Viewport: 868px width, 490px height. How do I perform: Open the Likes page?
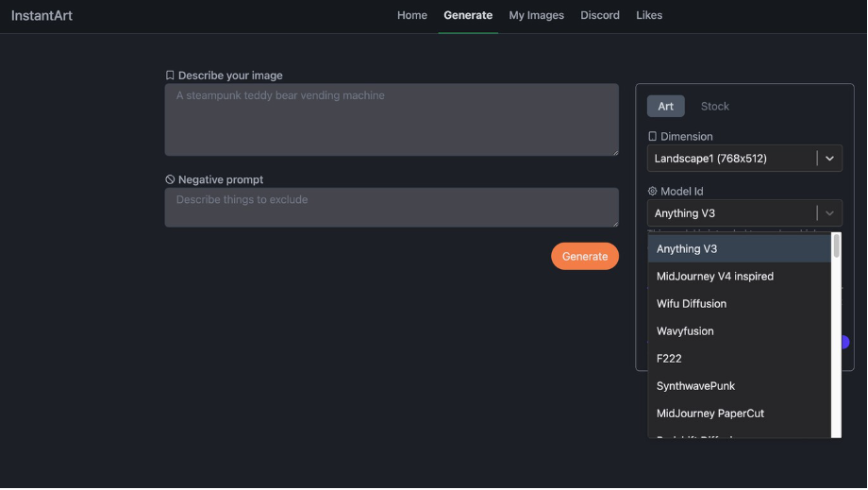(x=649, y=15)
